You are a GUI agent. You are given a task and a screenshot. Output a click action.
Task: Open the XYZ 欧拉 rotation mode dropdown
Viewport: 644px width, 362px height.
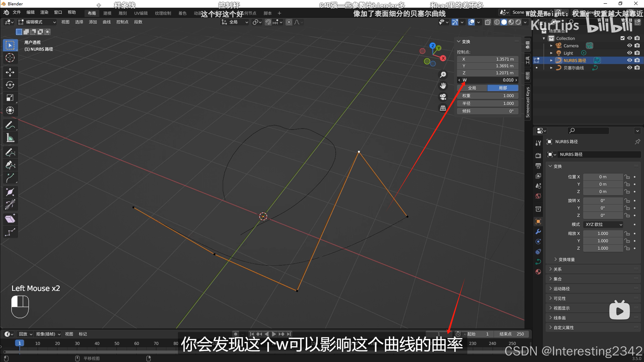pyautogui.click(x=603, y=224)
